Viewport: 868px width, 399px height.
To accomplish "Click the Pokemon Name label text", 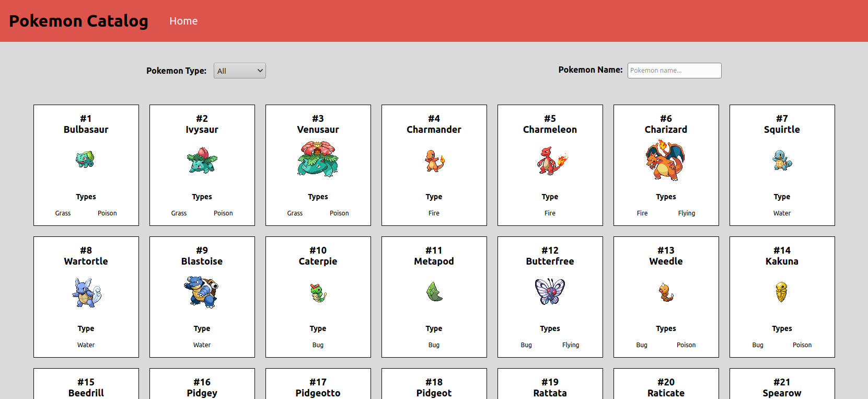I will point(591,70).
